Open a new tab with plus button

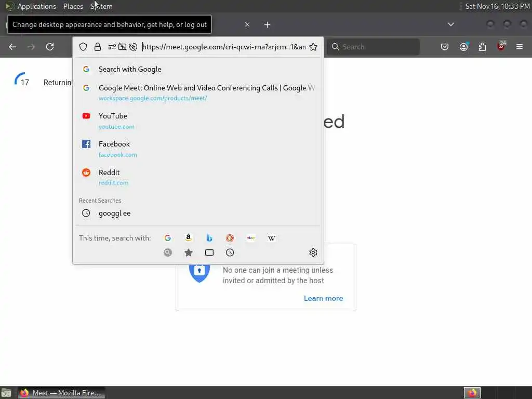pos(268,25)
